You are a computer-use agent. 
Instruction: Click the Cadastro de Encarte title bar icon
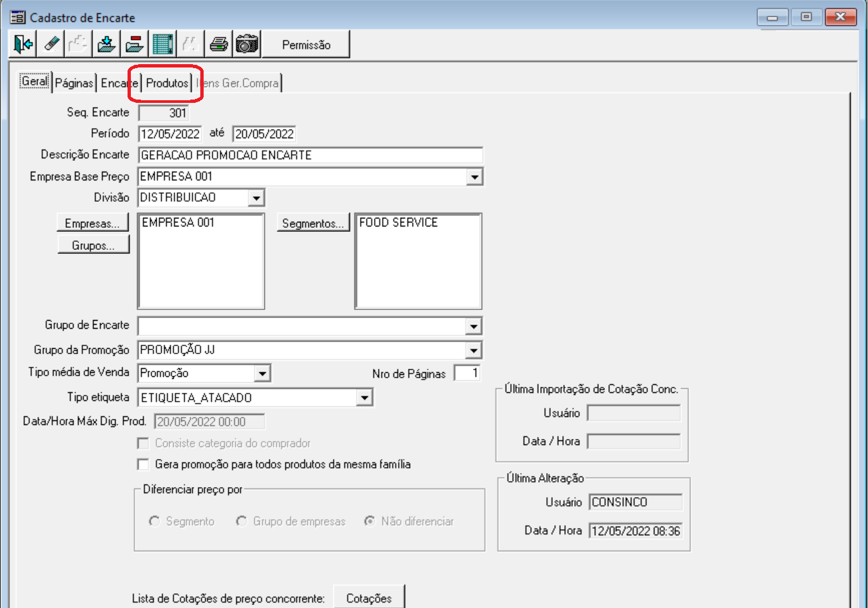(x=18, y=17)
